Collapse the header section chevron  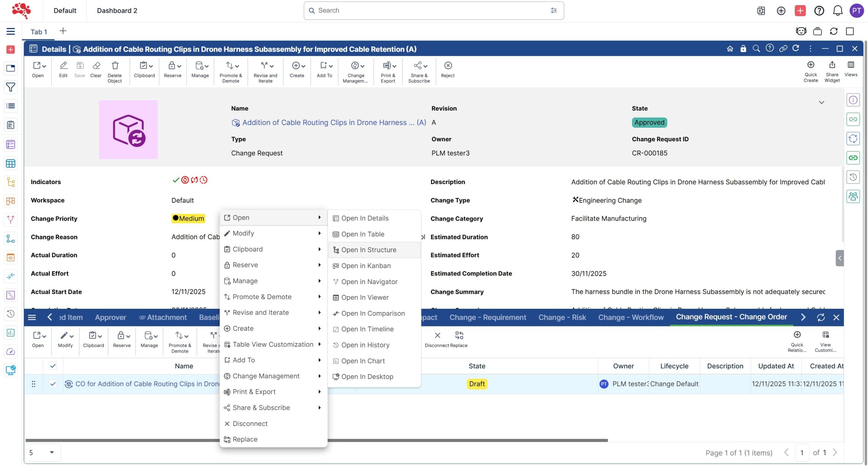point(821,102)
